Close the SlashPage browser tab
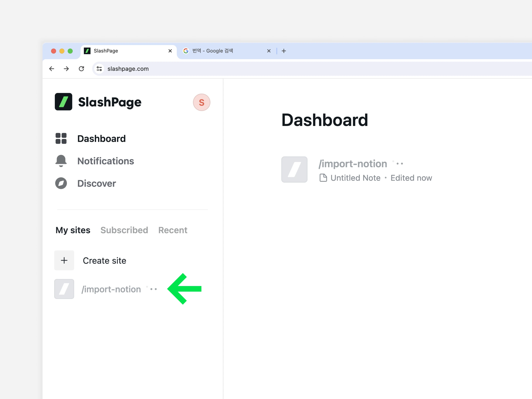 pos(170,51)
